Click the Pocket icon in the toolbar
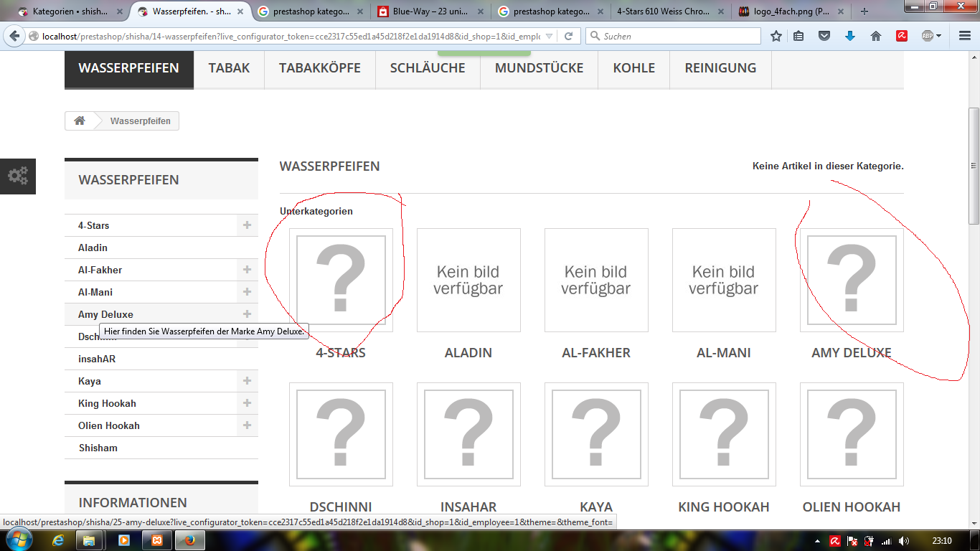This screenshot has width=980, height=551. pos(824,36)
